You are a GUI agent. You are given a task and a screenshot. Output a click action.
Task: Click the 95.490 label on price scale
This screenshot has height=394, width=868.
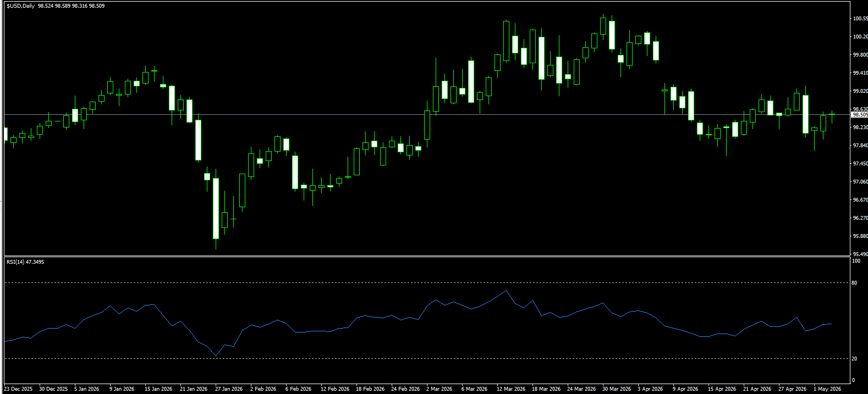coord(860,254)
